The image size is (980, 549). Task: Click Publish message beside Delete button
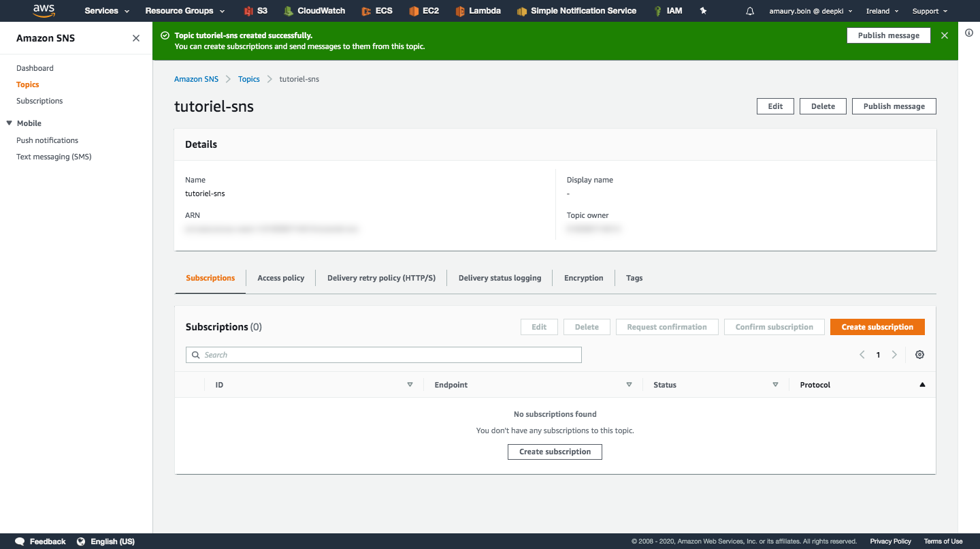pos(894,106)
